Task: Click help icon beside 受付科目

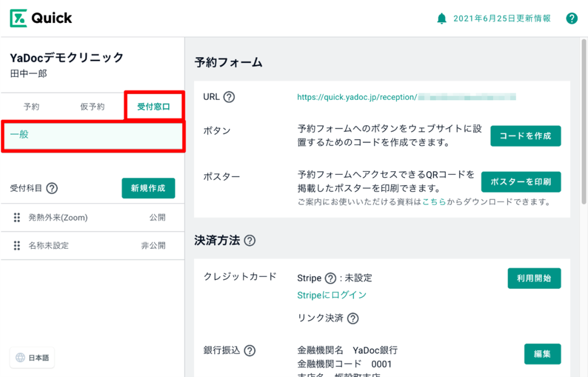Action: [52, 188]
